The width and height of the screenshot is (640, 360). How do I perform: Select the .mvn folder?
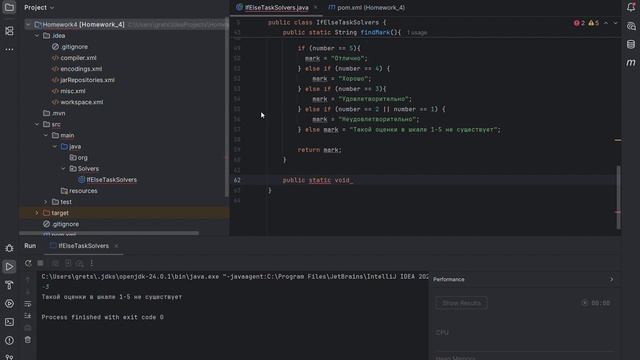click(59, 113)
